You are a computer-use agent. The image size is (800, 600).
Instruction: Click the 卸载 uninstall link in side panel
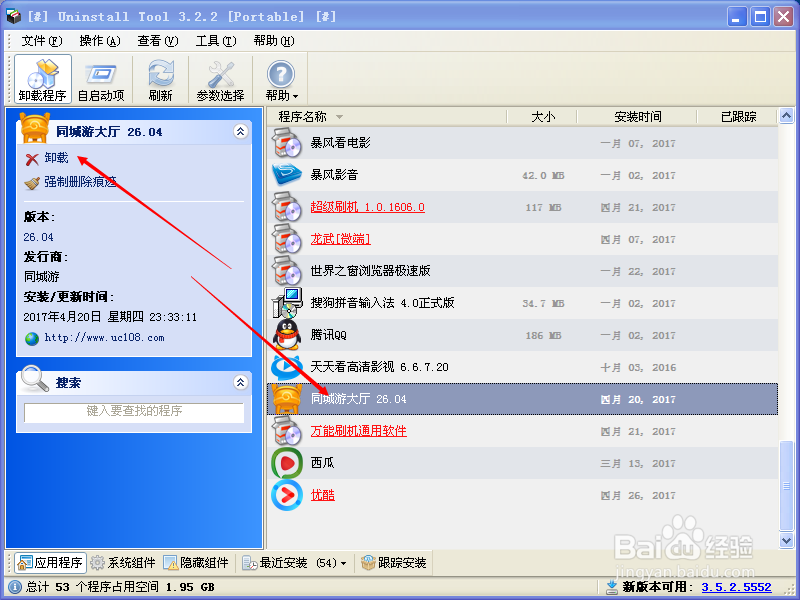point(56,158)
